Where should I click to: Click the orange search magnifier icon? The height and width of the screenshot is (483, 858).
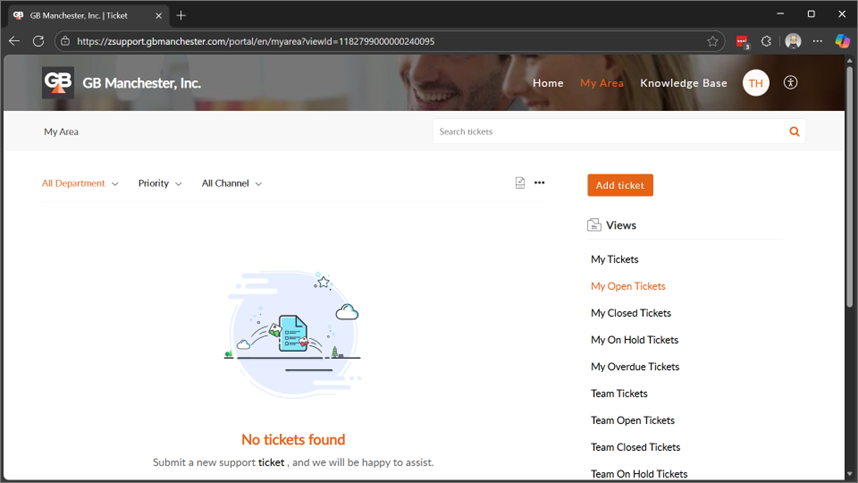point(794,131)
